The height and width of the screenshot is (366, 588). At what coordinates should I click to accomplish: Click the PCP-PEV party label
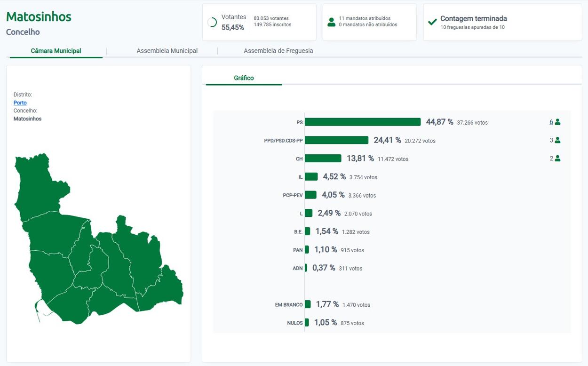[x=293, y=195]
